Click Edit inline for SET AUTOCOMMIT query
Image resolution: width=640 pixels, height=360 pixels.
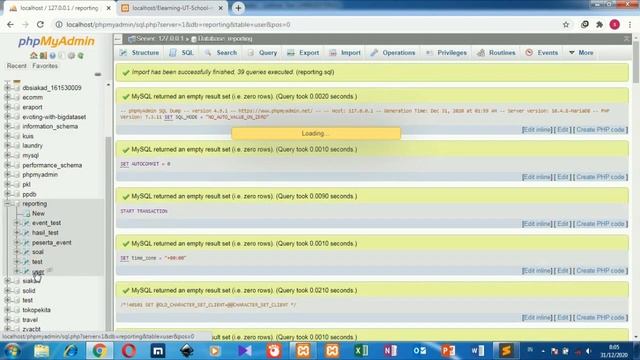[x=537, y=177]
